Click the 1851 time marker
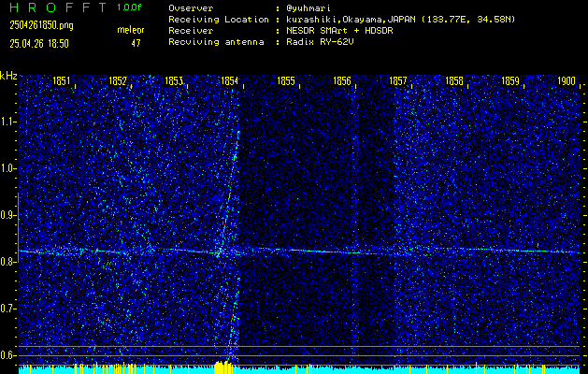588x374 pixels. click(61, 81)
